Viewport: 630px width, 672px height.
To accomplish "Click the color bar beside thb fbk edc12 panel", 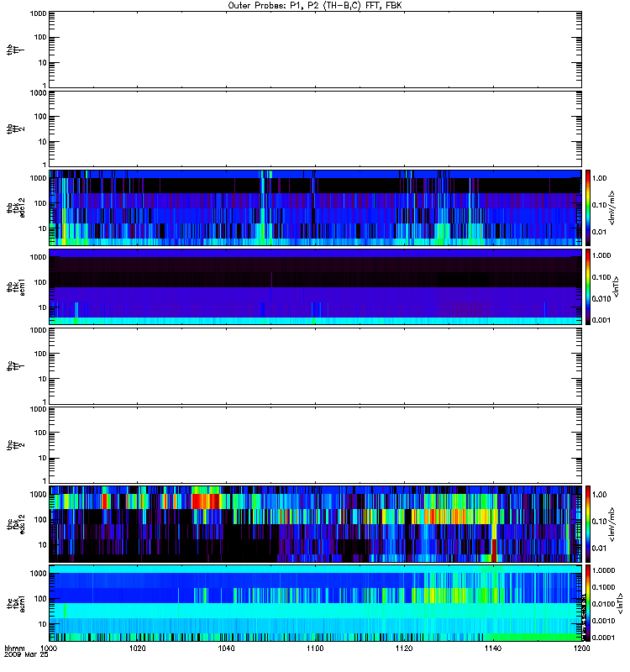I will 588,207.
